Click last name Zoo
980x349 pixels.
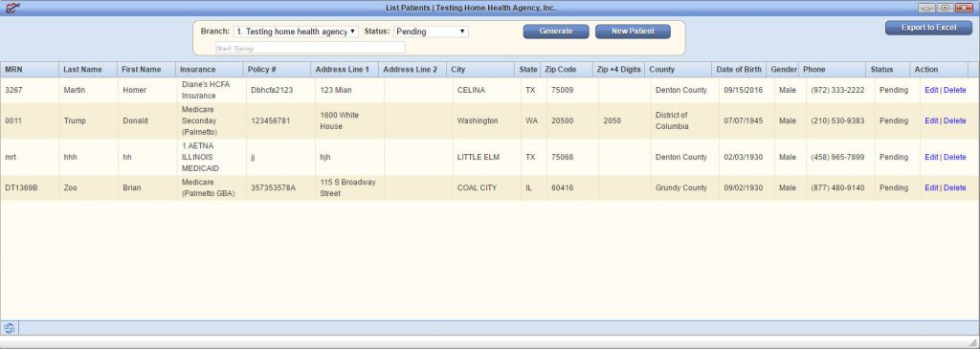click(70, 188)
